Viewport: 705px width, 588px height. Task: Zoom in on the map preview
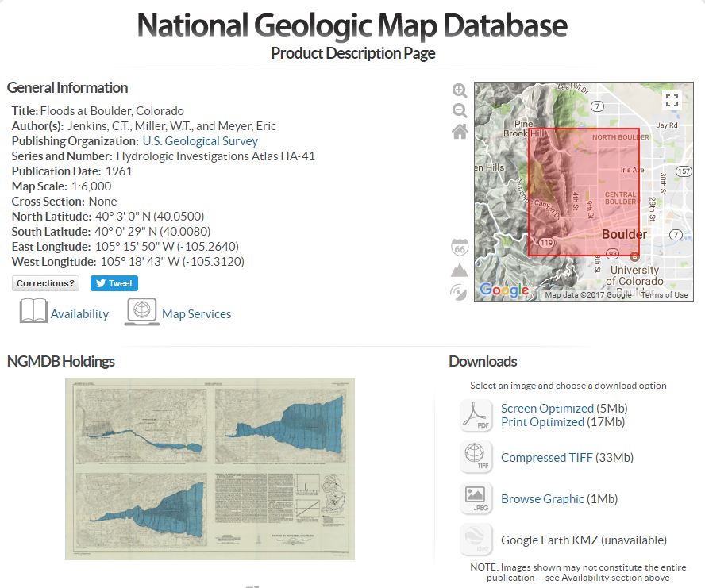tap(460, 90)
